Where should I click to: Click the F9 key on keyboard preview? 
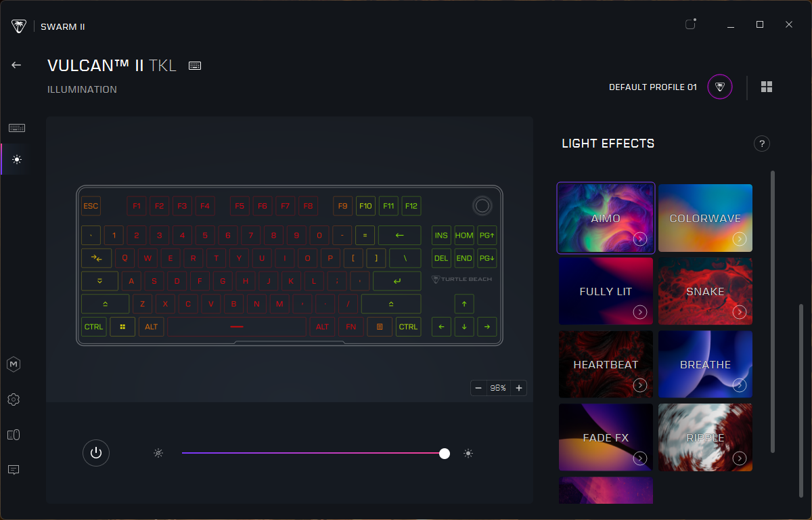point(342,206)
